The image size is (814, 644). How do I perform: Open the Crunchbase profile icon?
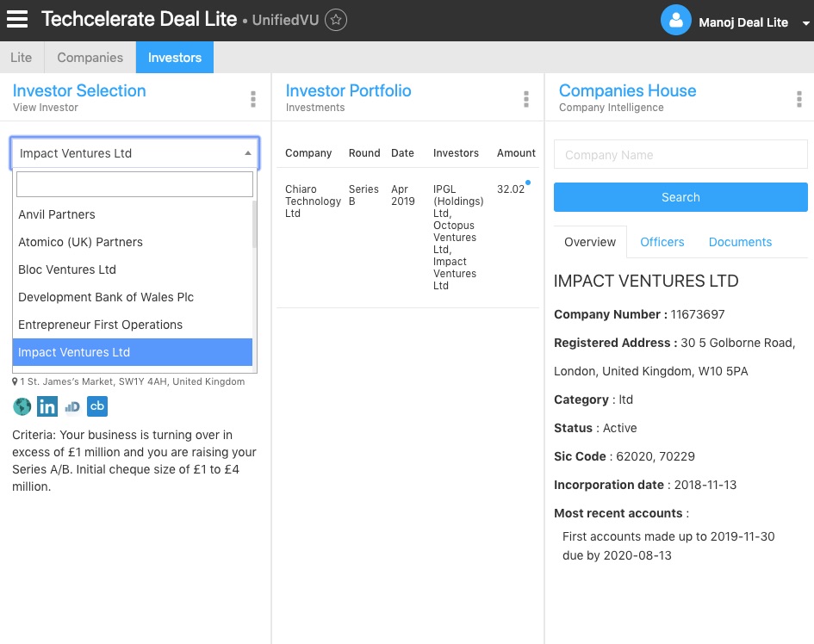point(97,406)
